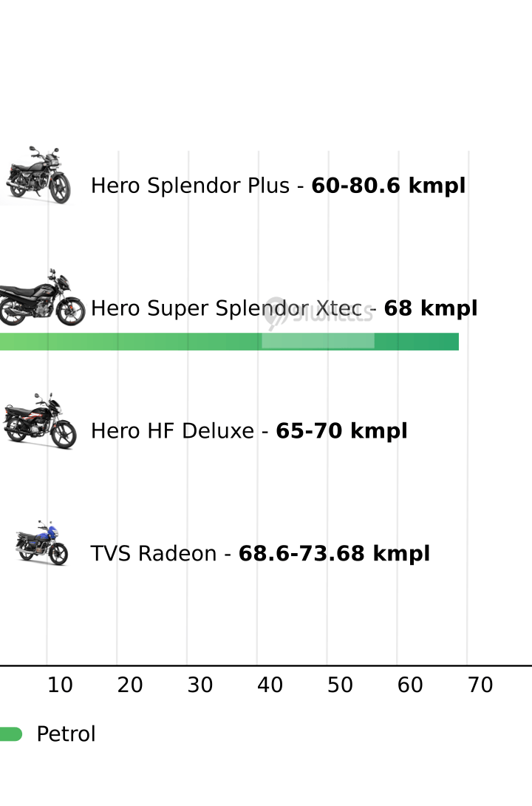532x806 pixels.
Task: Click the 20 axis tick label
Action: point(130,685)
